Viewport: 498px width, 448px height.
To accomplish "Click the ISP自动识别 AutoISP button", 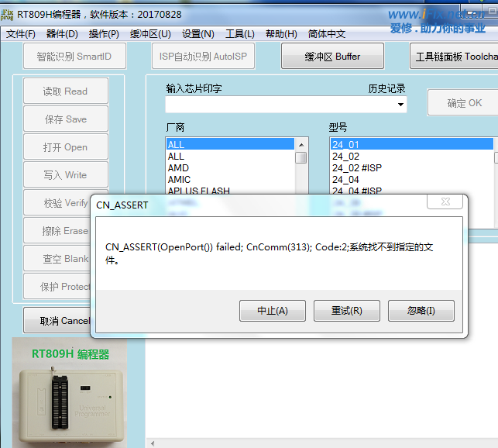I will click(203, 57).
